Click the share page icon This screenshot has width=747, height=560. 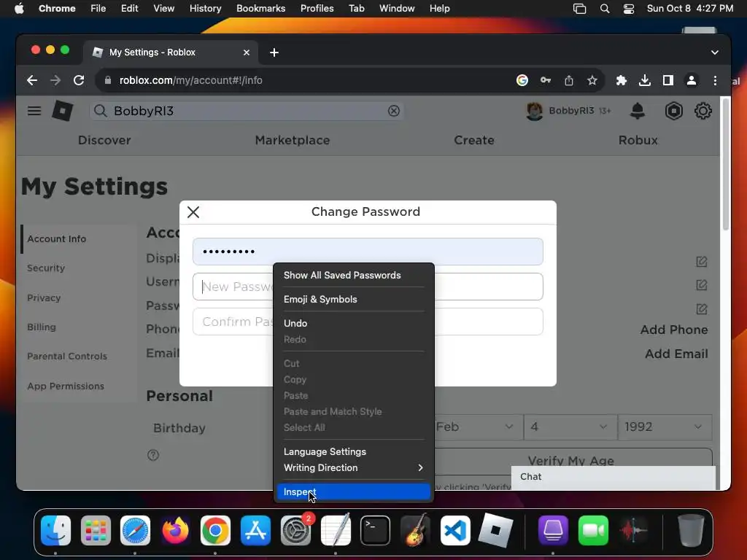click(x=569, y=80)
